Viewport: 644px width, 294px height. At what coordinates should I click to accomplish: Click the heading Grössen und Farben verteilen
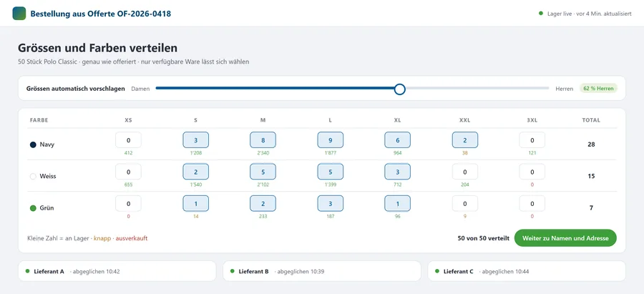pyautogui.click(x=97, y=48)
